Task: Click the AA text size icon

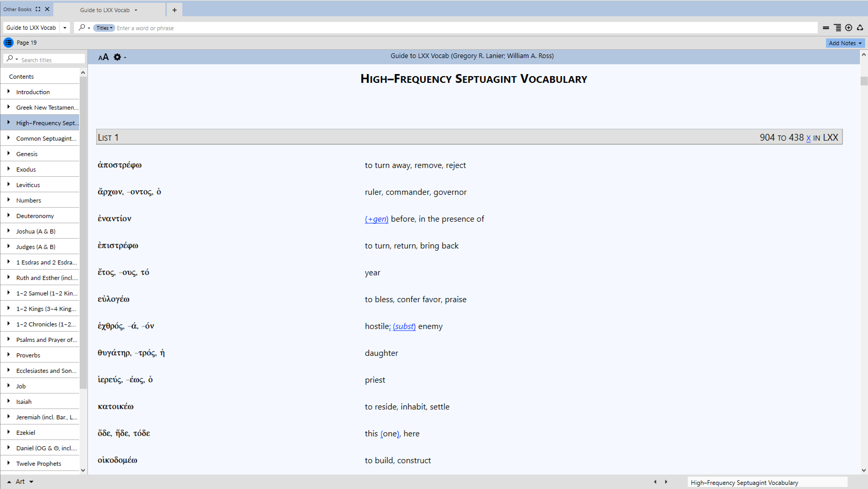Action: click(103, 57)
